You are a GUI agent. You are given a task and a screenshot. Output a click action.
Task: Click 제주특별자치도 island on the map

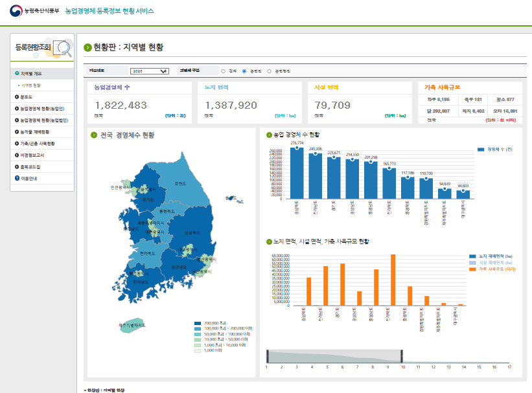(132, 326)
